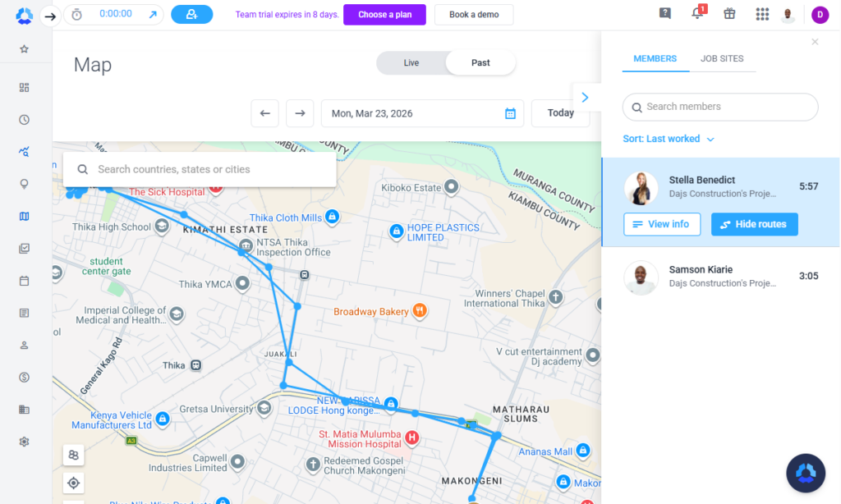841x504 pixels.
Task: Select Samson Kiarie member row
Action: (721, 277)
